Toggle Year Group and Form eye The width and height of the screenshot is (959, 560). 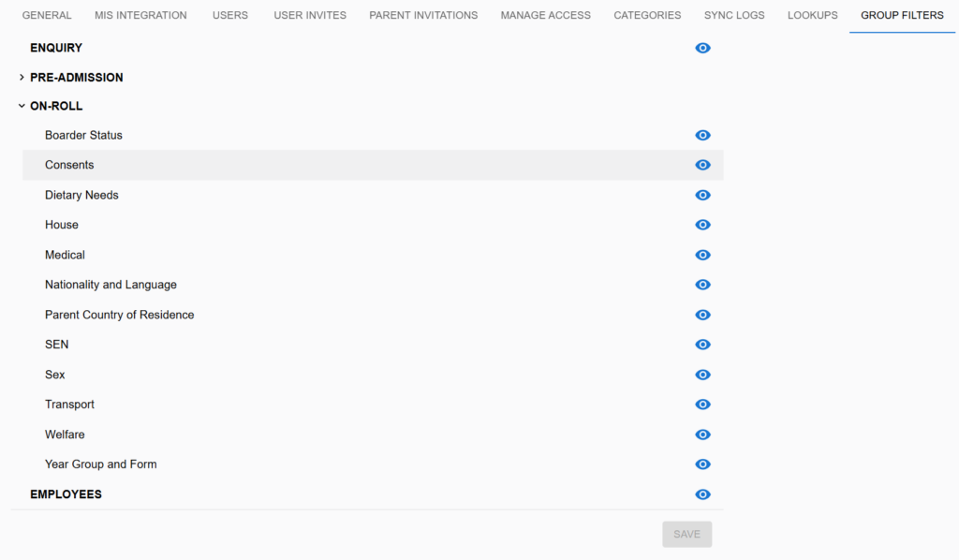tap(702, 464)
